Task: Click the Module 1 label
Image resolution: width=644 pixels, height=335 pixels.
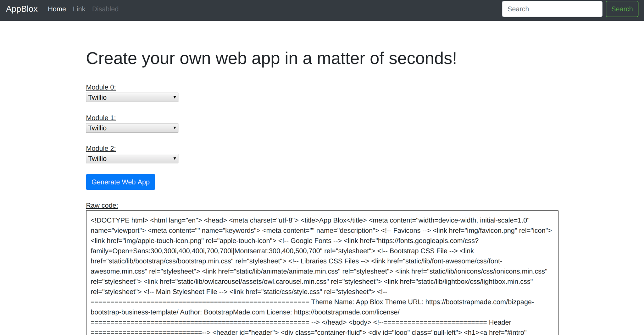Action: [101, 118]
